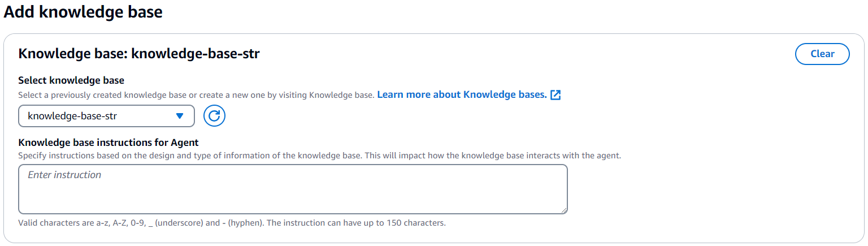Select the knowledge-base-str text in the combo box

72,116
